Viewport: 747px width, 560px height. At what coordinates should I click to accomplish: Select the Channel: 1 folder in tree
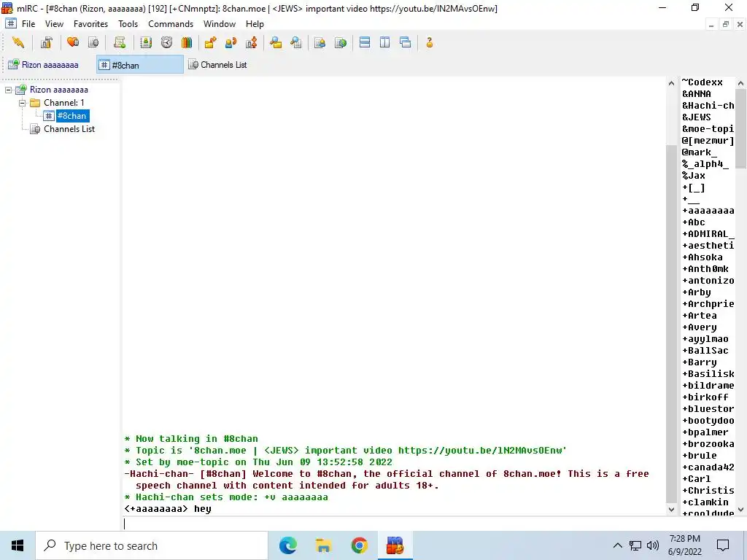point(64,103)
